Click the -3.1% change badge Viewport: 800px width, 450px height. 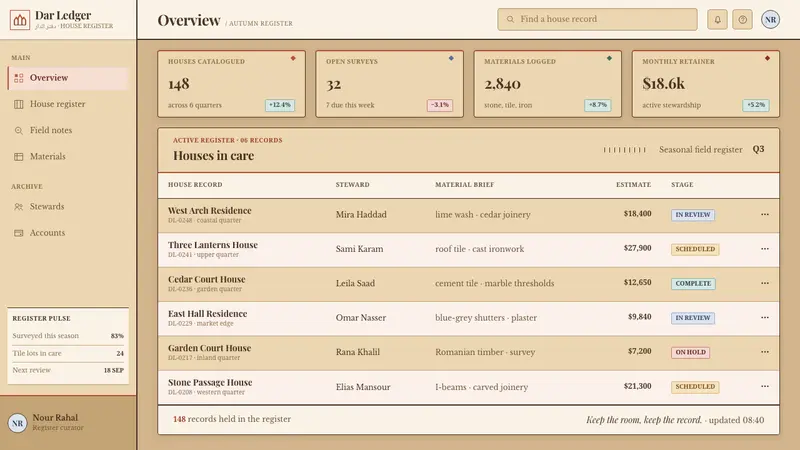tap(439, 105)
